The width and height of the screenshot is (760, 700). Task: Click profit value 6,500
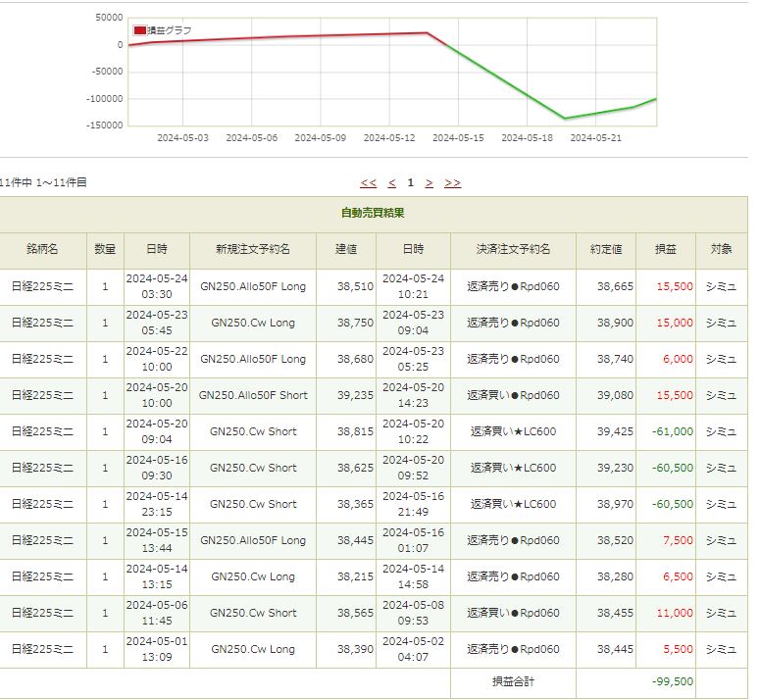coord(678,576)
